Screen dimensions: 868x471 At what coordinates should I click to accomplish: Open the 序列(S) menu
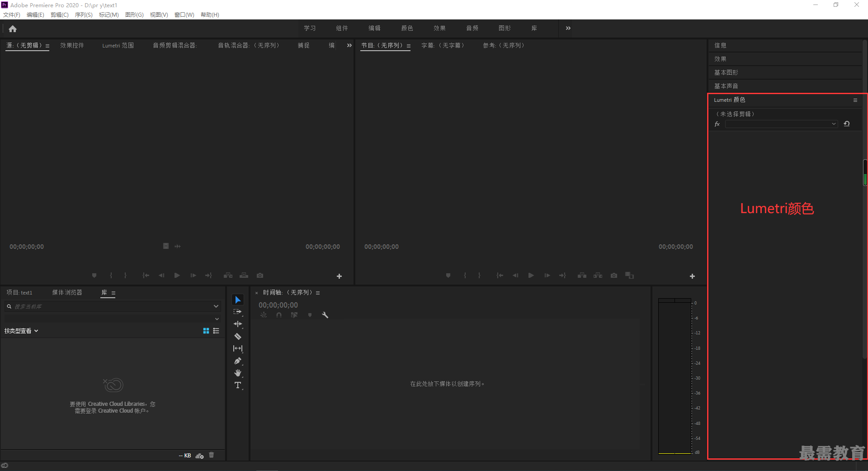pyautogui.click(x=84, y=14)
